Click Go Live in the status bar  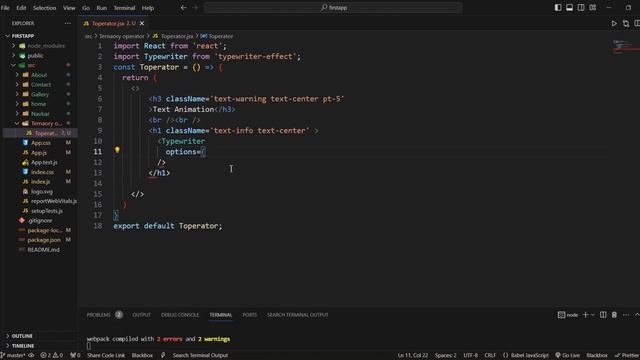pos(567,356)
